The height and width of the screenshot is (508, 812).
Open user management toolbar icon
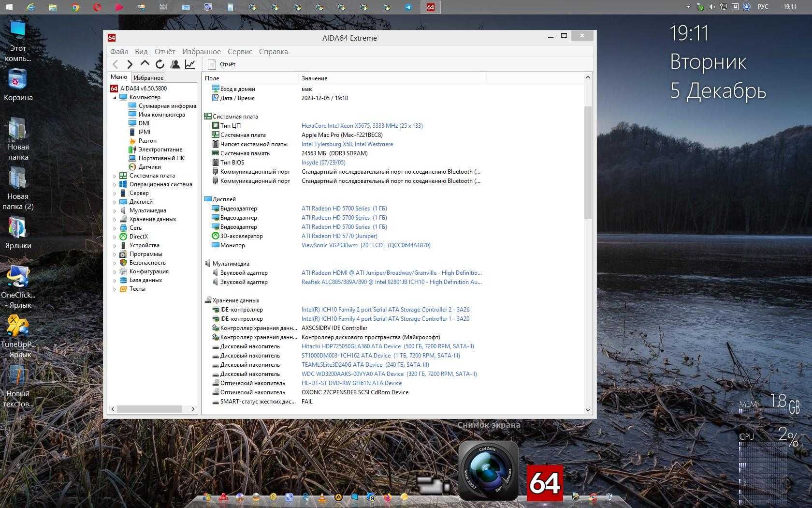point(175,64)
